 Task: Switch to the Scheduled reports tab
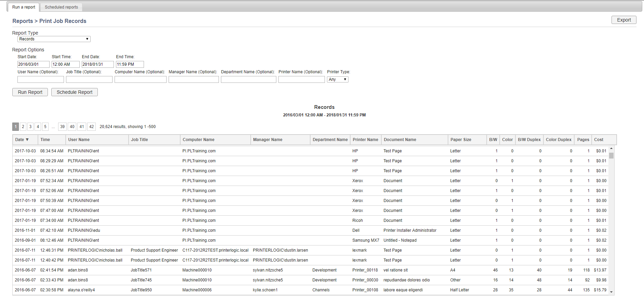[x=61, y=7]
